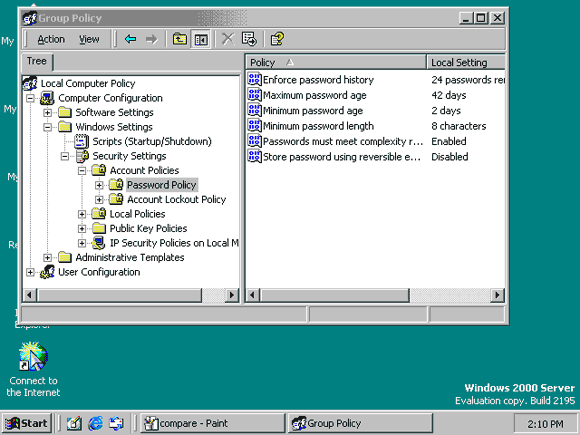Image resolution: width=580 pixels, height=435 pixels.
Task: Expand IP Security Policies on Local Machine
Action: pyautogui.click(x=82, y=243)
